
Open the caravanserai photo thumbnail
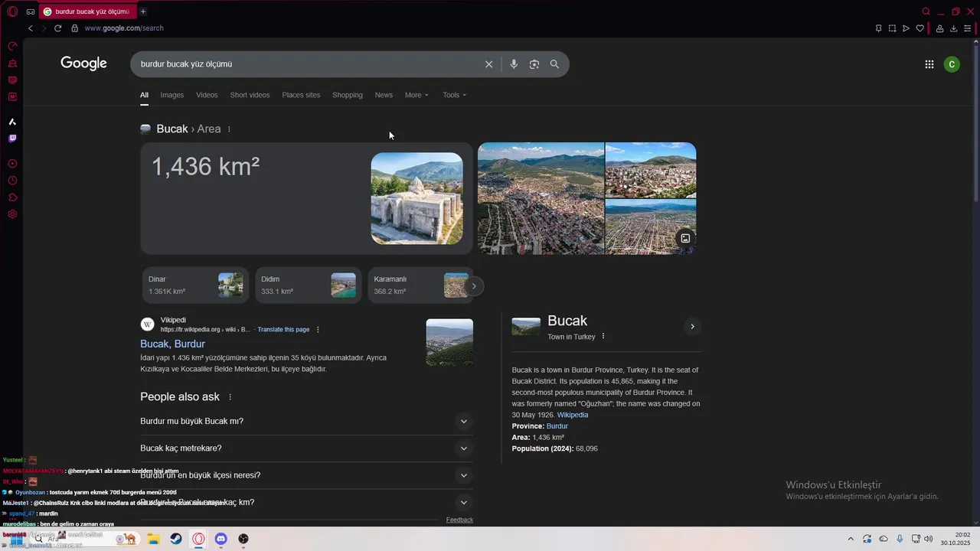[416, 198]
